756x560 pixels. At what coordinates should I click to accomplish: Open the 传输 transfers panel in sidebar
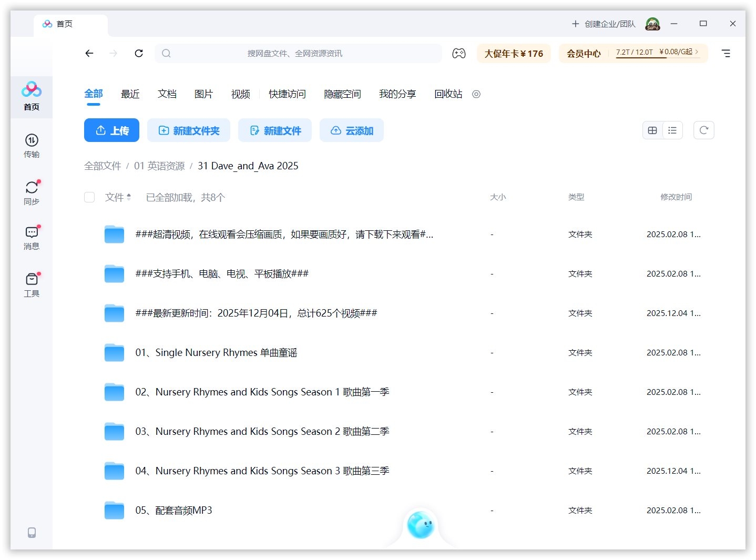(32, 146)
